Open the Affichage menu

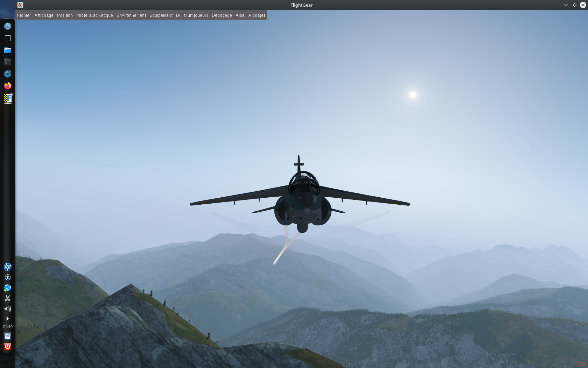click(x=44, y=15)
